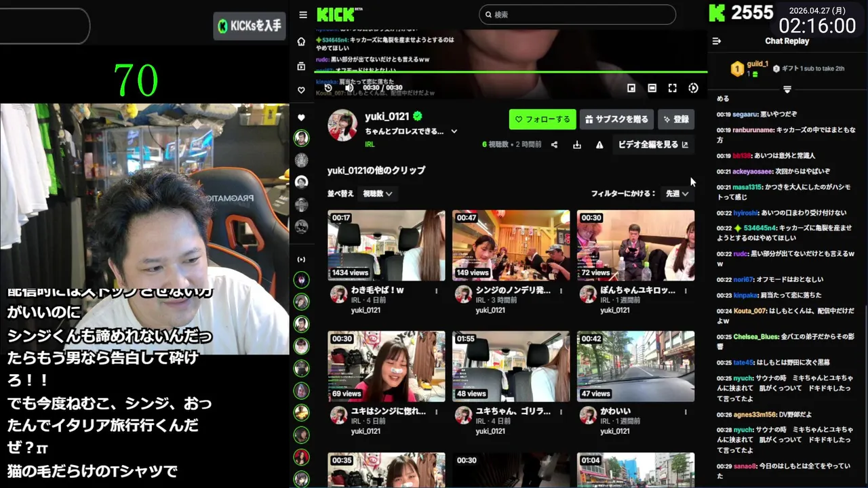
Task: Open the 48 views clip thumbnail
Action: (511, 367)
